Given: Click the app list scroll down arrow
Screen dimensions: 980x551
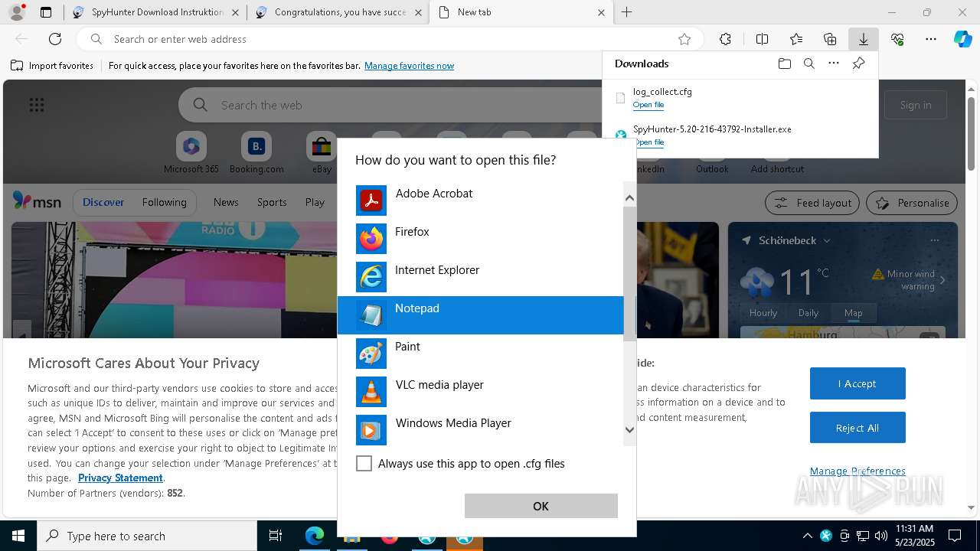Looking at the screenshot, I should pos(629,429).
